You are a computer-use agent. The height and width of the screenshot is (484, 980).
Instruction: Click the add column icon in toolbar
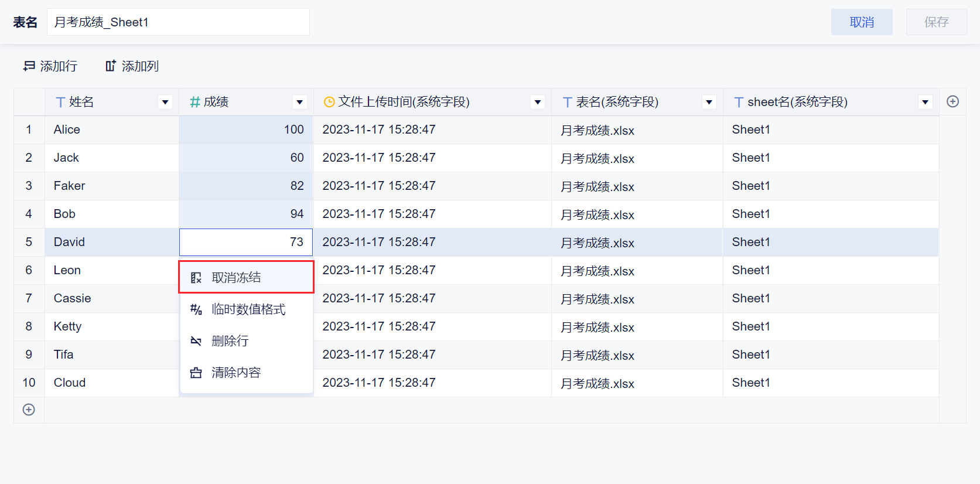click(110, 66)
